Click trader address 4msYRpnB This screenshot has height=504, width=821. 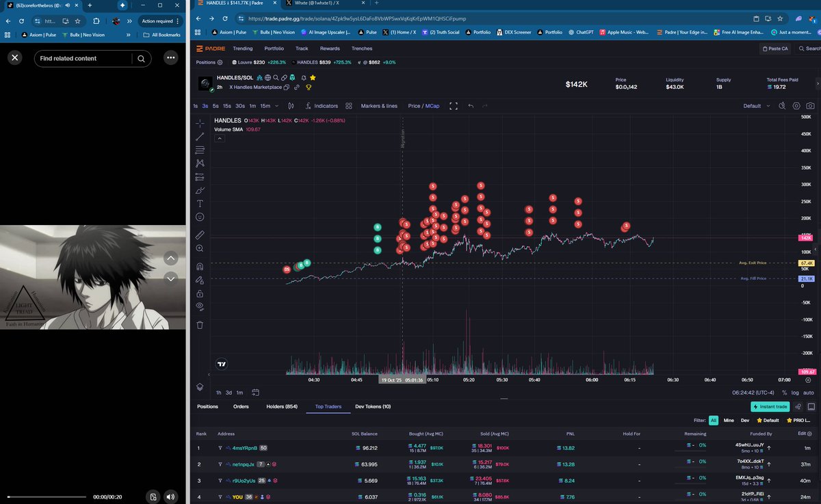coord(245,448)
